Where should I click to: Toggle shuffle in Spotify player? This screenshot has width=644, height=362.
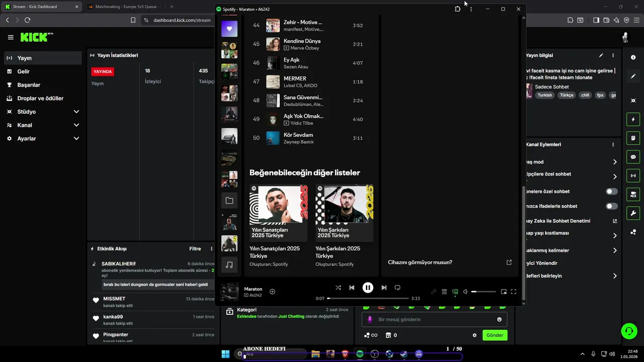[x=338, y=288]
